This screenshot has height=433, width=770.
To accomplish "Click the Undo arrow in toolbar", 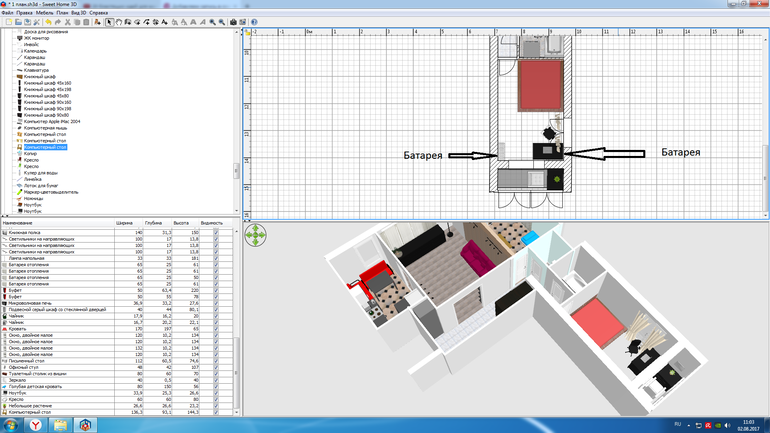I will tap(48, 21).
